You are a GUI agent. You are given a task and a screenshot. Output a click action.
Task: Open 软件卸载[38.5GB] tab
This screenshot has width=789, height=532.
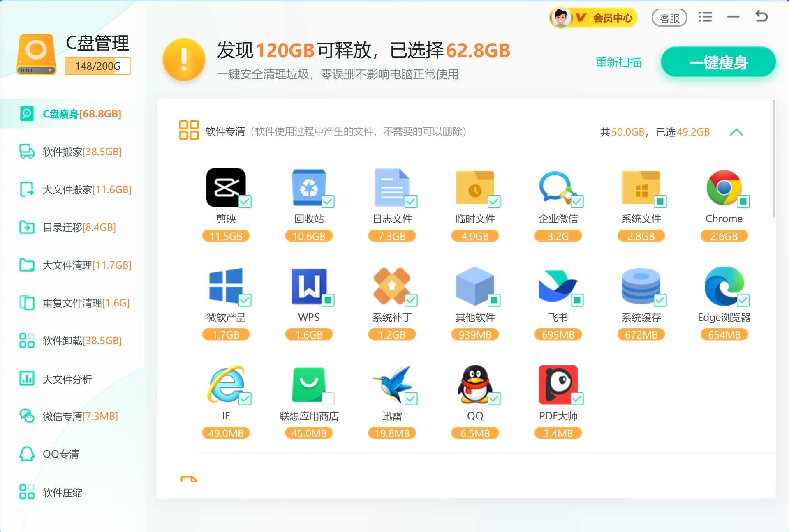pyautogui.click(x=72, y=341)
